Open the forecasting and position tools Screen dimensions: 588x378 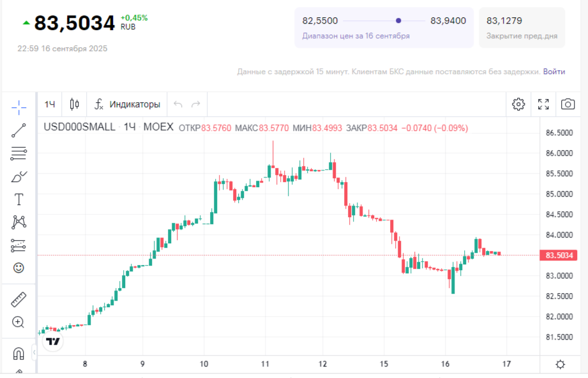[19, 245]
